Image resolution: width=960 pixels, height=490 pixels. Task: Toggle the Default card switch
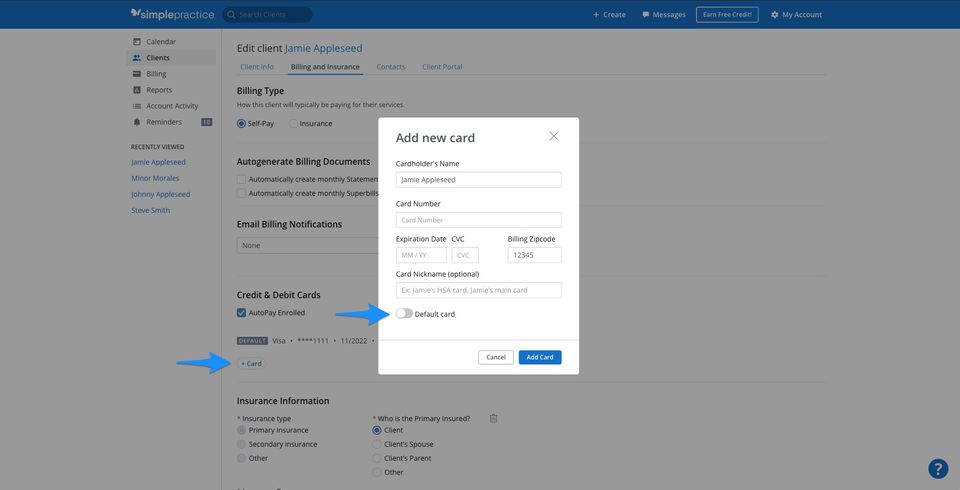[x=404, y=314]
